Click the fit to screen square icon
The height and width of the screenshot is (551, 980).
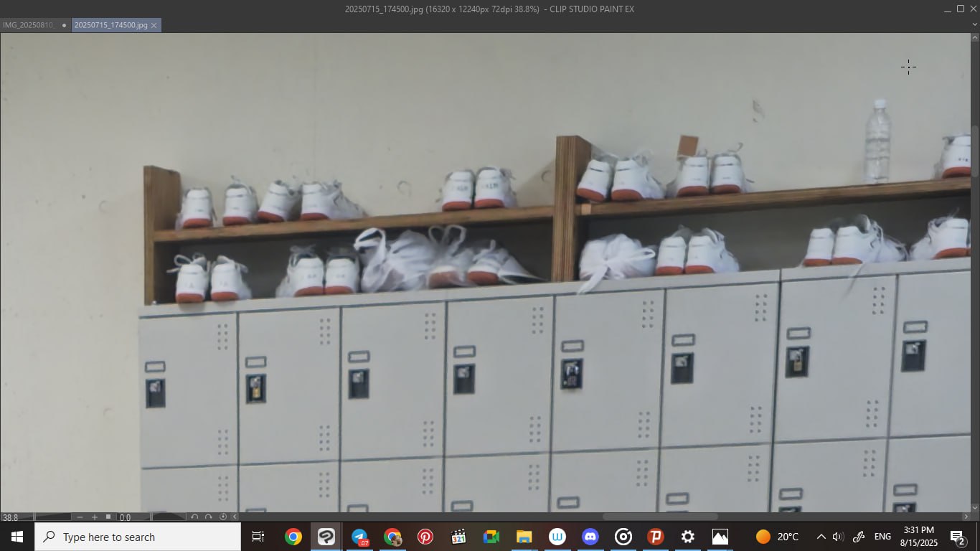click(108, 517)
